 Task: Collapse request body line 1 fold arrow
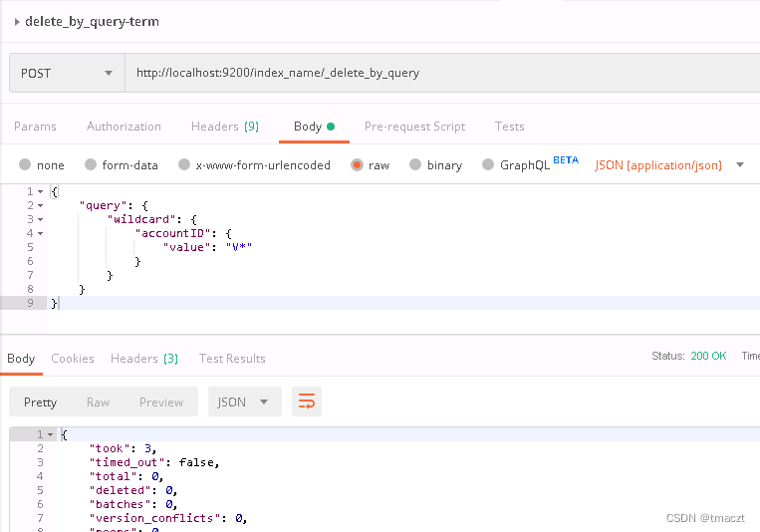[40, 192]
